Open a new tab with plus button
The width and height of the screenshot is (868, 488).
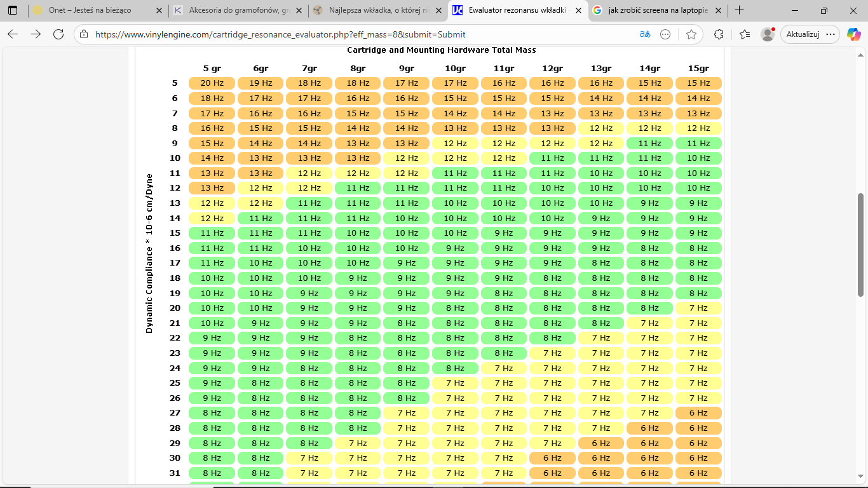[739, 11]
